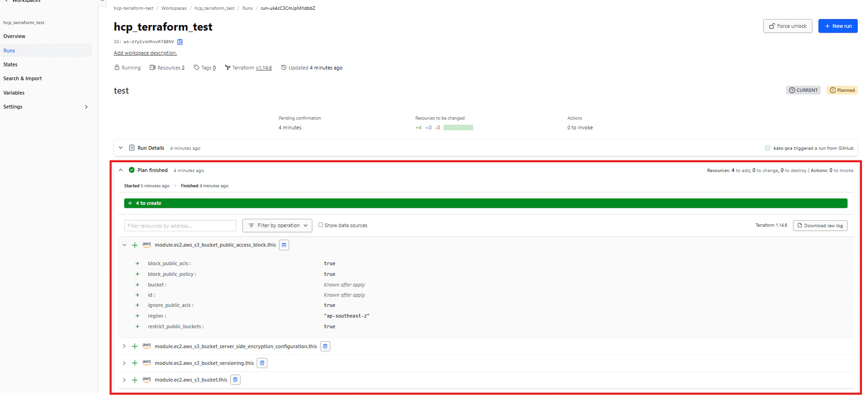The image size is (868, 395).
Task: Click the green resources-to-be-changed bar
Action: (x=458, y=127)
